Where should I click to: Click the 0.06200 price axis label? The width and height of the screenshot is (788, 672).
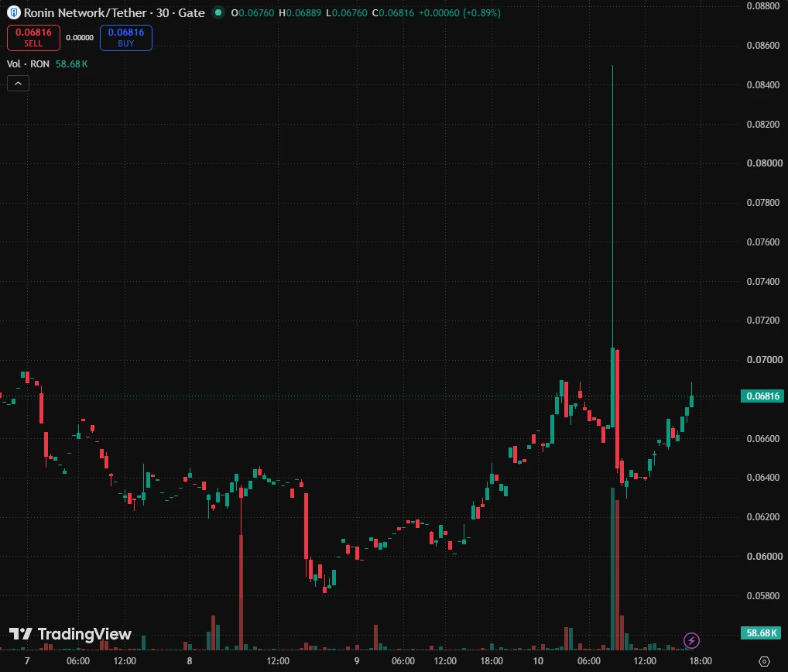(763, 516)
